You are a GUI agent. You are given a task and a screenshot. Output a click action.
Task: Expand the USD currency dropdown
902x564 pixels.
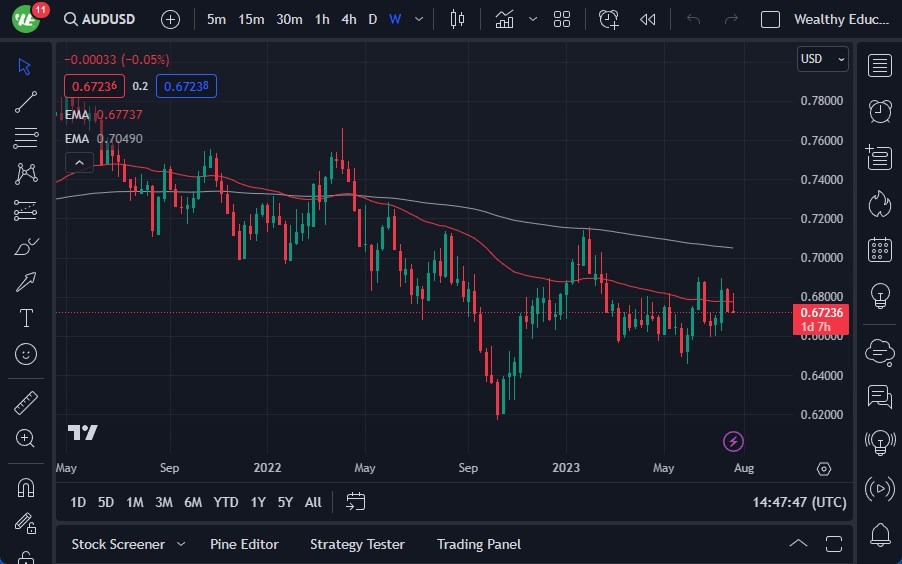point(822,59)
